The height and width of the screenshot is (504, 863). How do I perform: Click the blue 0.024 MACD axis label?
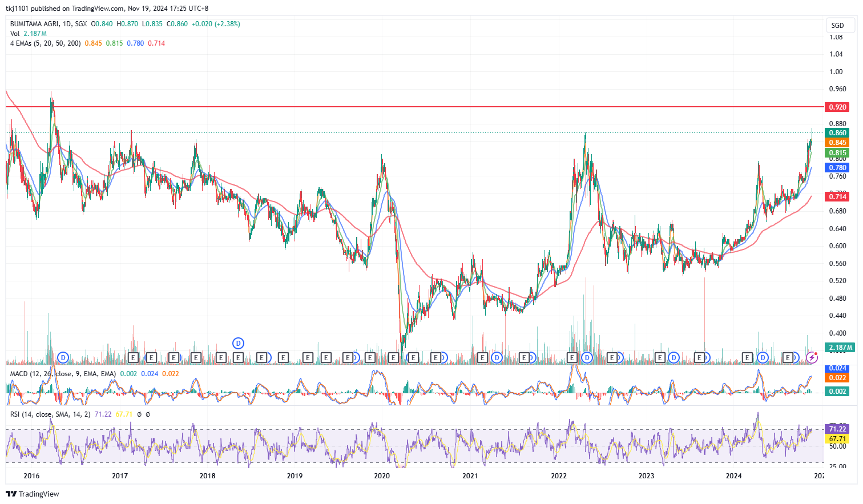pos(837,369)
